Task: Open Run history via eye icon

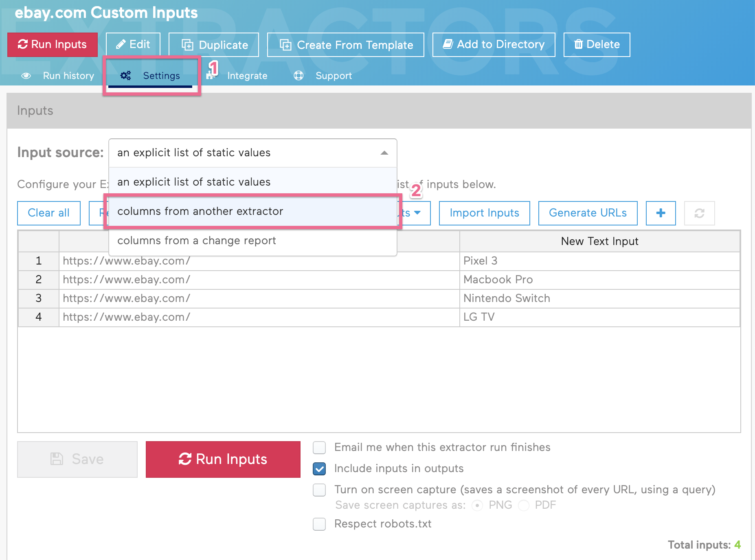Action: click(26, 76)
